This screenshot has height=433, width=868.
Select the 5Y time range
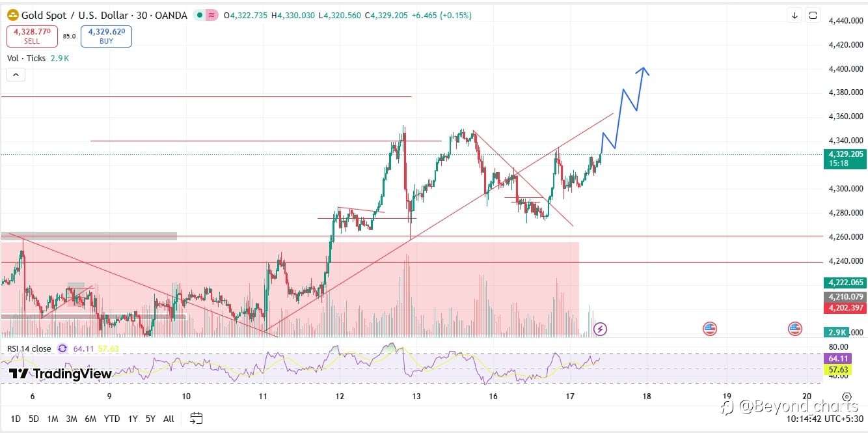click(150, 419)
